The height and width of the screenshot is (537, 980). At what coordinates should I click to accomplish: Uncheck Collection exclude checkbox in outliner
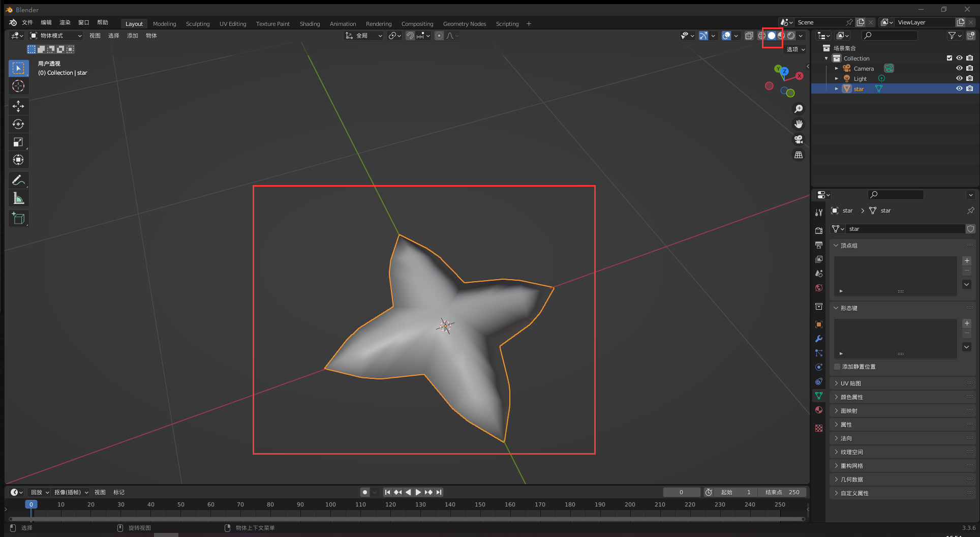(949, 58)
